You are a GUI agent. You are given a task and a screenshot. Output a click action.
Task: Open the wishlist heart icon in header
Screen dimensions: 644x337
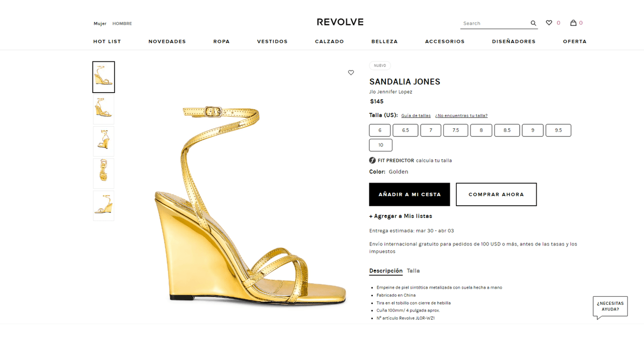point(548,23)
